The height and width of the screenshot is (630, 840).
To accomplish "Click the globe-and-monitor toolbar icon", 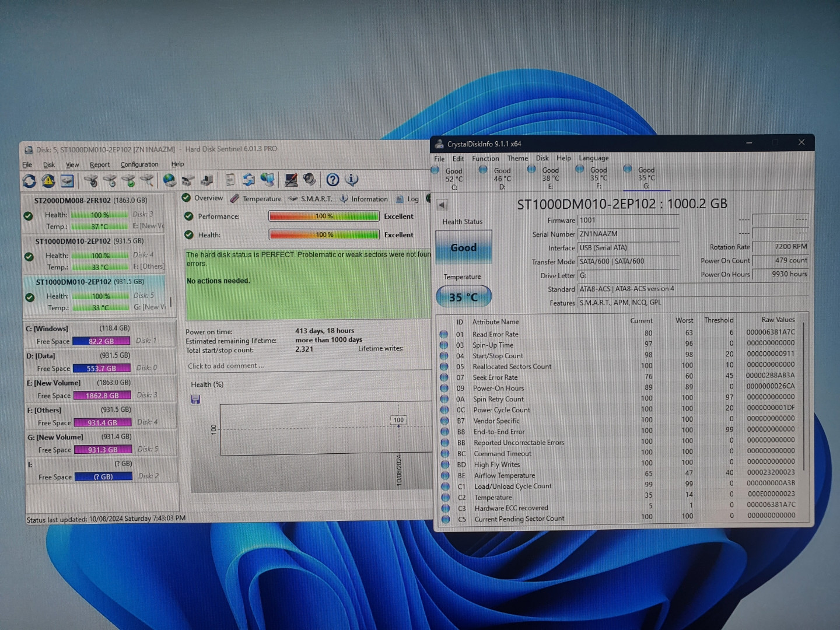I will point(268,180).
